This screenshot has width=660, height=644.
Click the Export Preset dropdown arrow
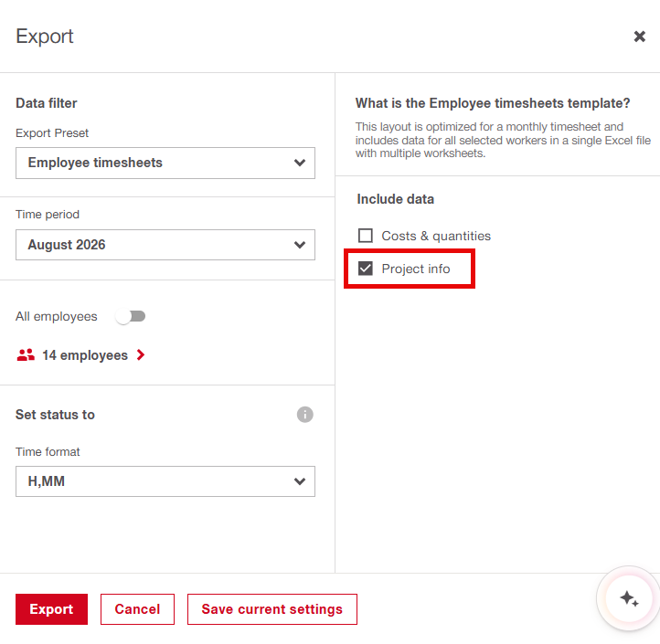point(299,163)
